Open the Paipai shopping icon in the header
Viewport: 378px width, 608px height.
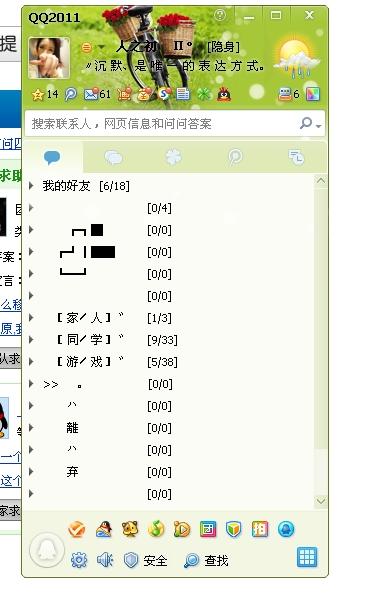click(124, 94)
